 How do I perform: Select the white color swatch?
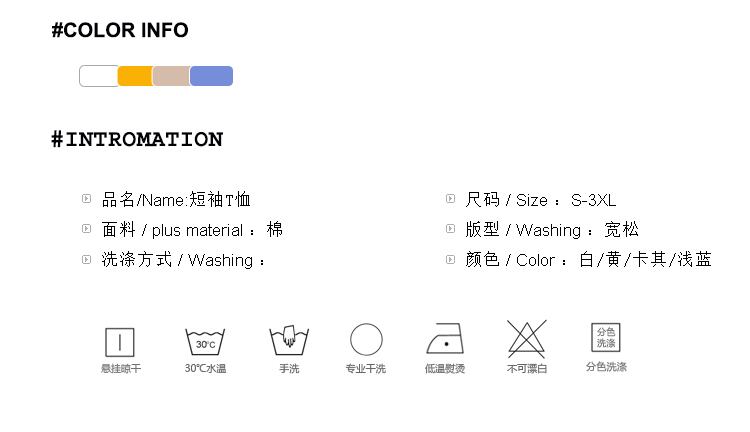pos(98,76)
